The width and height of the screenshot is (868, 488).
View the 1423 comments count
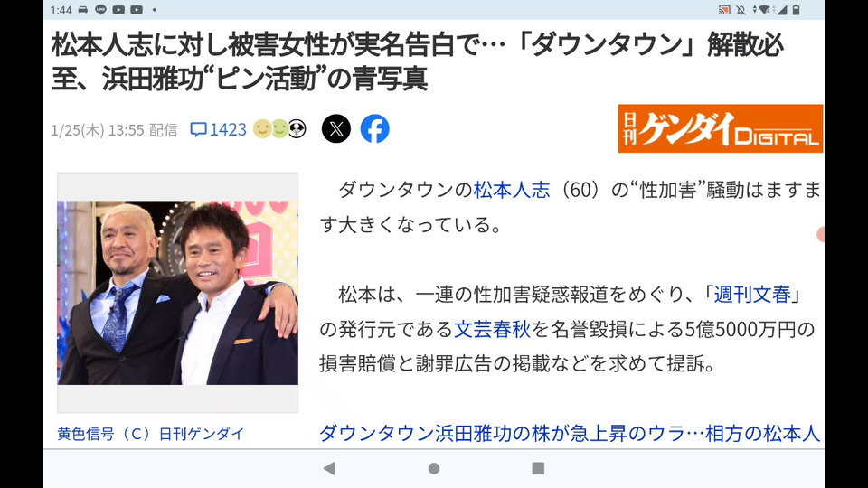pyautogui.click(x=228, y=129)
